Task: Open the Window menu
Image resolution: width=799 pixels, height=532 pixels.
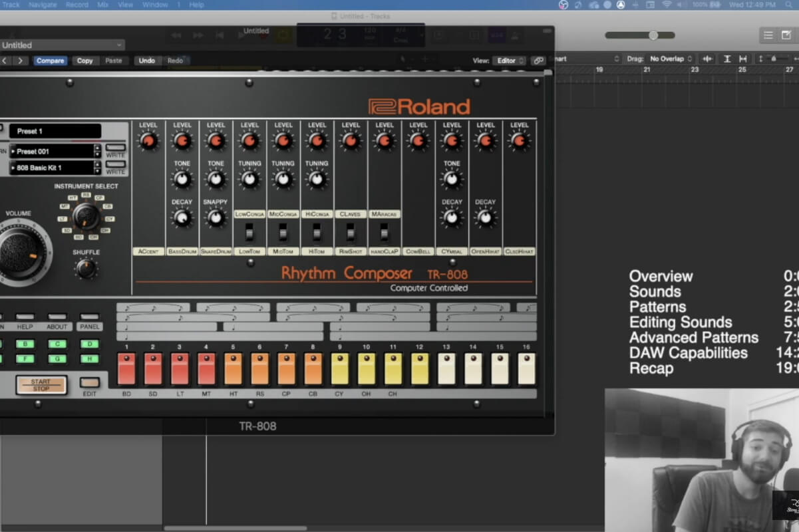Action: pos(155,5)
